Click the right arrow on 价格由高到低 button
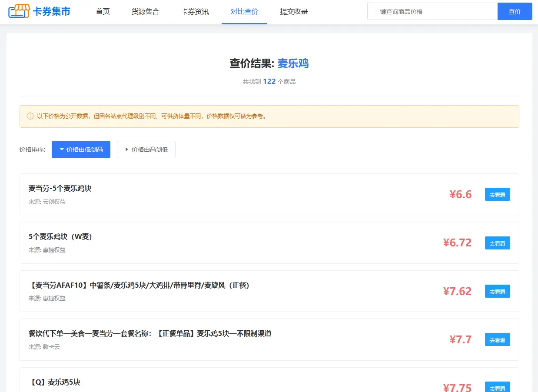Image resolution: width=538 pixels, height=392 pixels. pos(125,149)
